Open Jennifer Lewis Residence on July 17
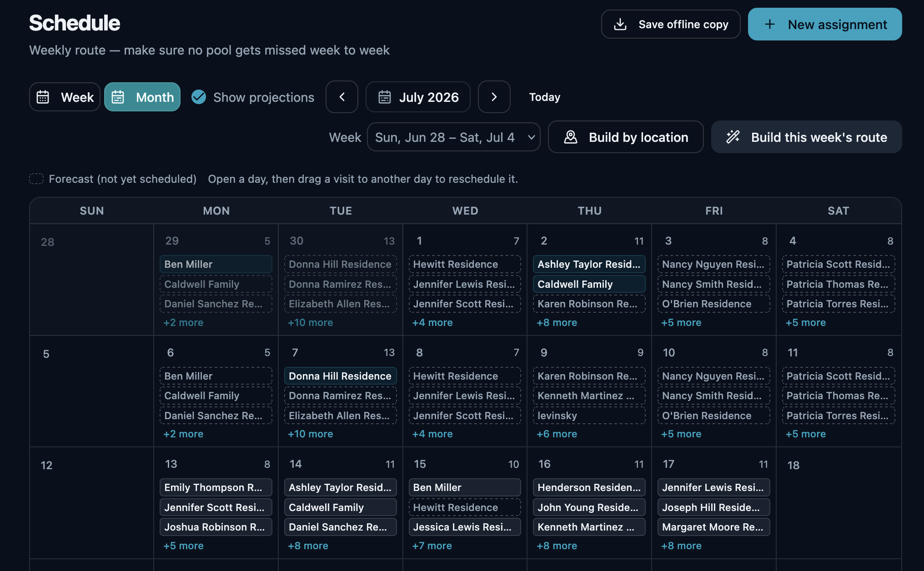 (x=714, y=487)
